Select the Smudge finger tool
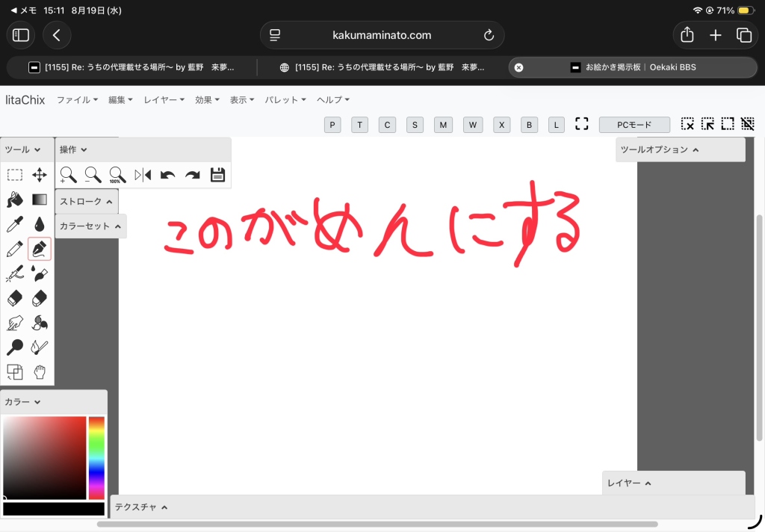765x532 pixels. [15, 323]
